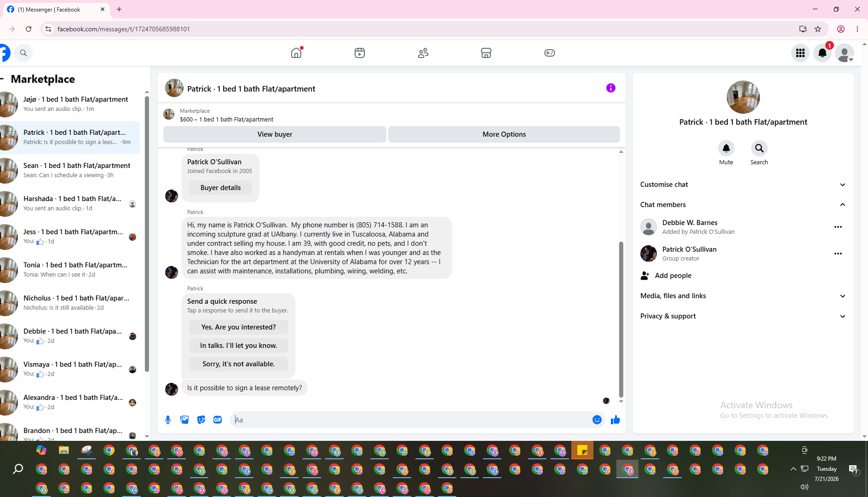Open Jøjø conversation in Marketplace list
This screenshot has height=497, width=868.
click(70, 104)
